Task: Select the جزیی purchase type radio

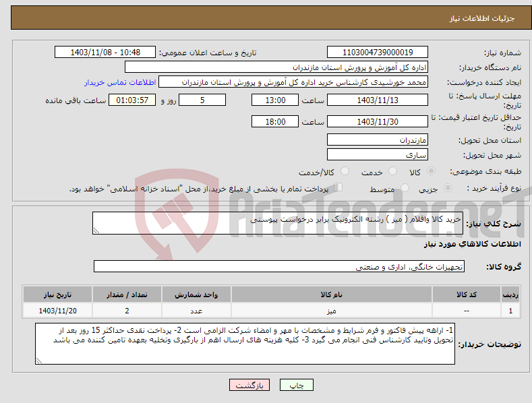Action: click(448, 187)
